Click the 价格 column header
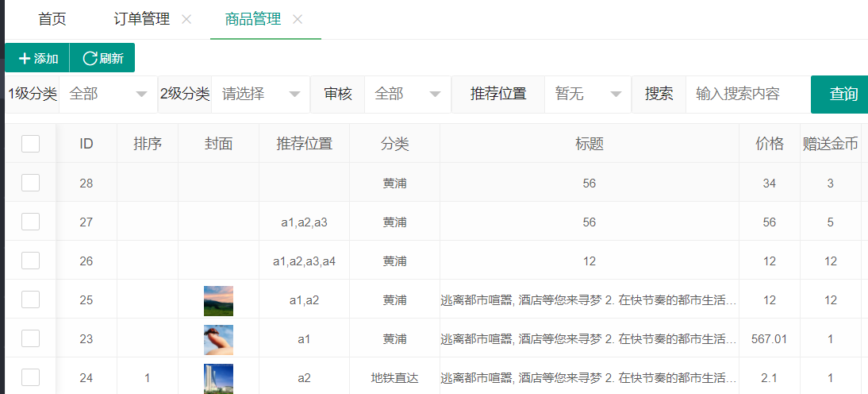This screenshot has width=868, height=394. tap(770, 144)
